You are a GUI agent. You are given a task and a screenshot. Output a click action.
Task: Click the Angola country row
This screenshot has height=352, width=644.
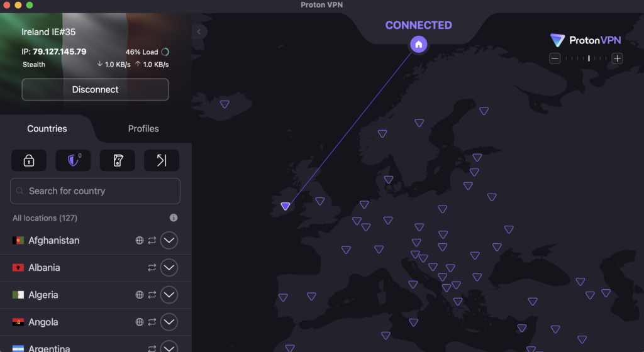(x=96, y=322)
